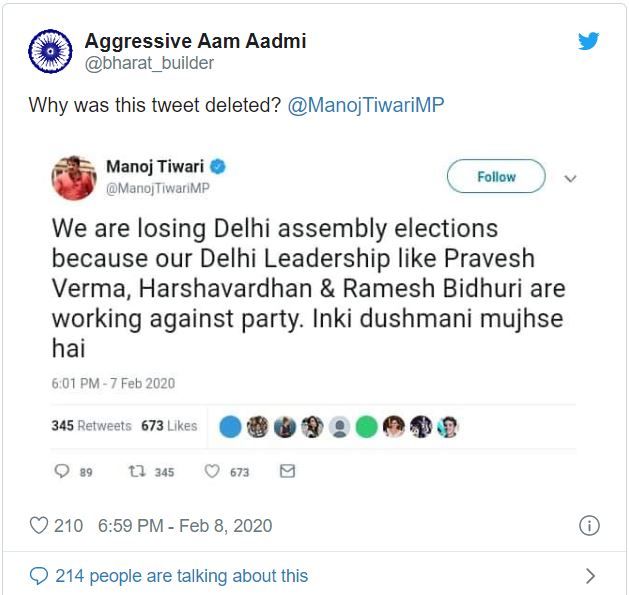
Task: Open the conversation via right chevron arrow
Action: point(590,575)
